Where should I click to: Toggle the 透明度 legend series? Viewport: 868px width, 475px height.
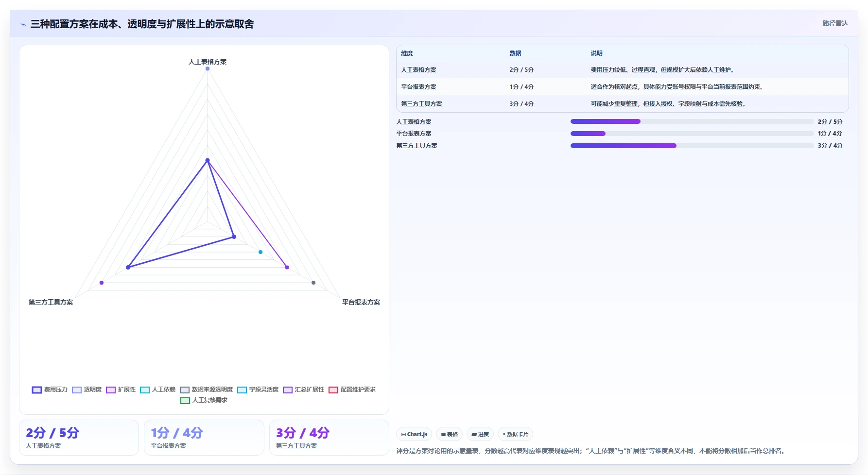tap(87, 390)
